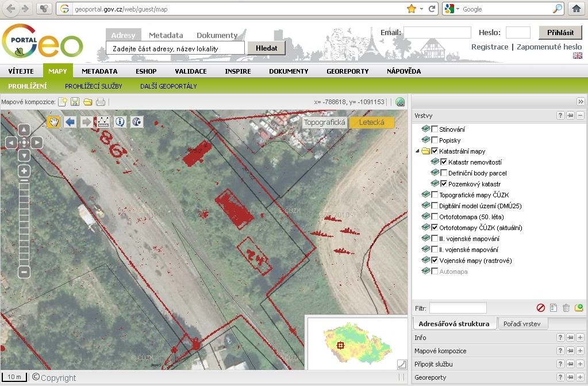588x386 pixels.
Task: Uncheck the Pozemkový katastr layer
Action: coord(444,184)
